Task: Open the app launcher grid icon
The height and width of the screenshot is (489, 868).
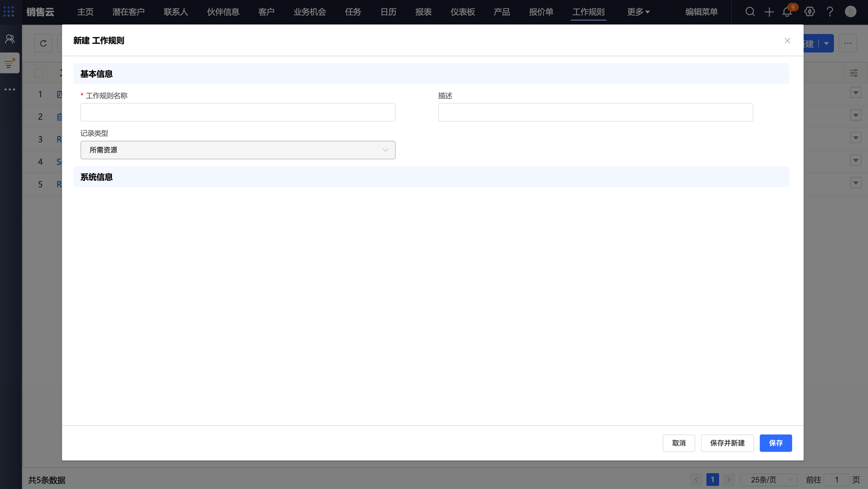Action: point(9,12)
